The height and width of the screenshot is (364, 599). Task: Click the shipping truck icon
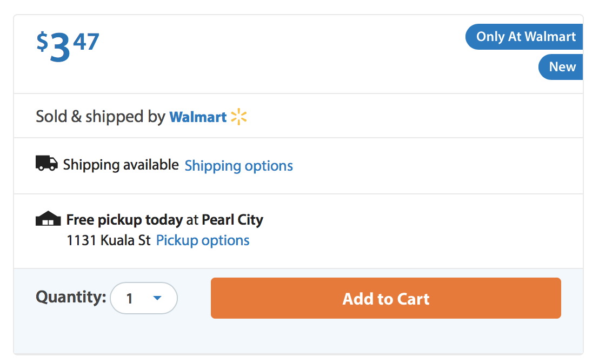click(x=46, y=163)
